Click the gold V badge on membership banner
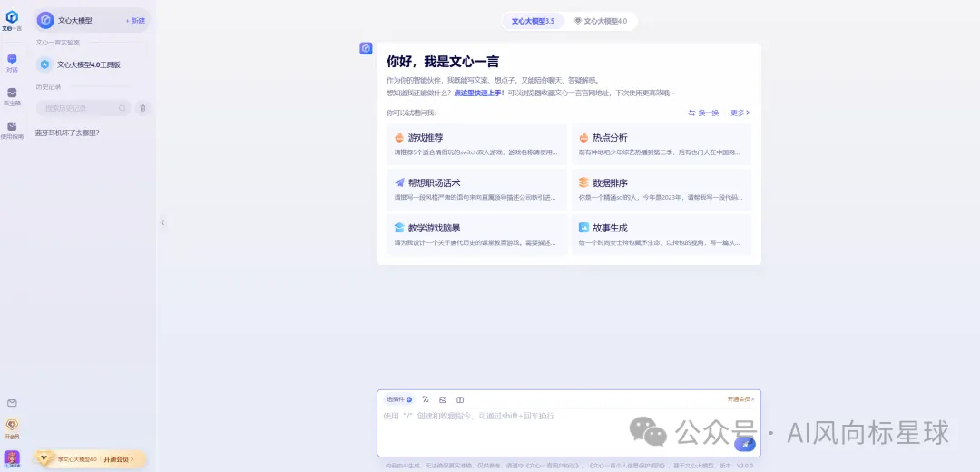 click(44, 458)
